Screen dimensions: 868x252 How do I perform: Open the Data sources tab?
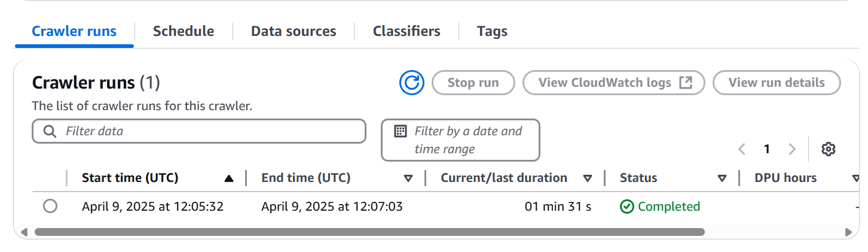294,31
